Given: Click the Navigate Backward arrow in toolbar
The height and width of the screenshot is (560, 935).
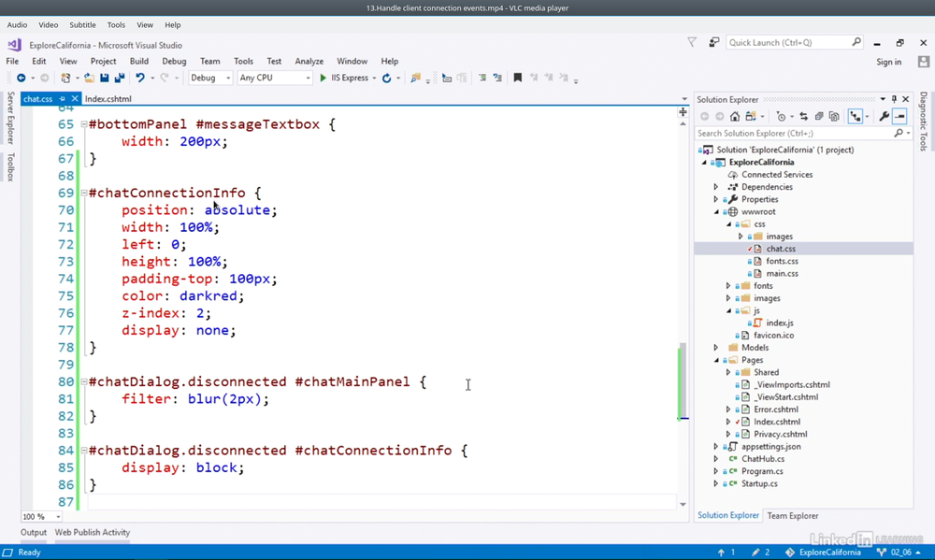Looking at the screenshot, I should 21,79.
